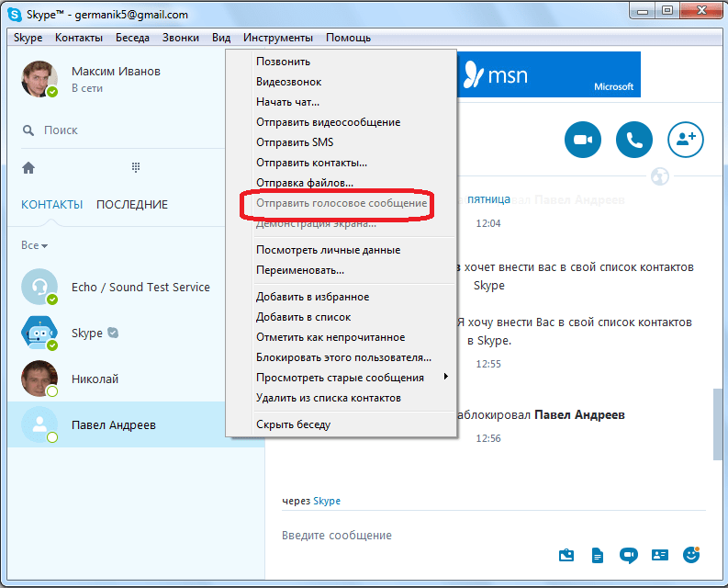Open the emoticon picker smiley

(x=691, y=555)
